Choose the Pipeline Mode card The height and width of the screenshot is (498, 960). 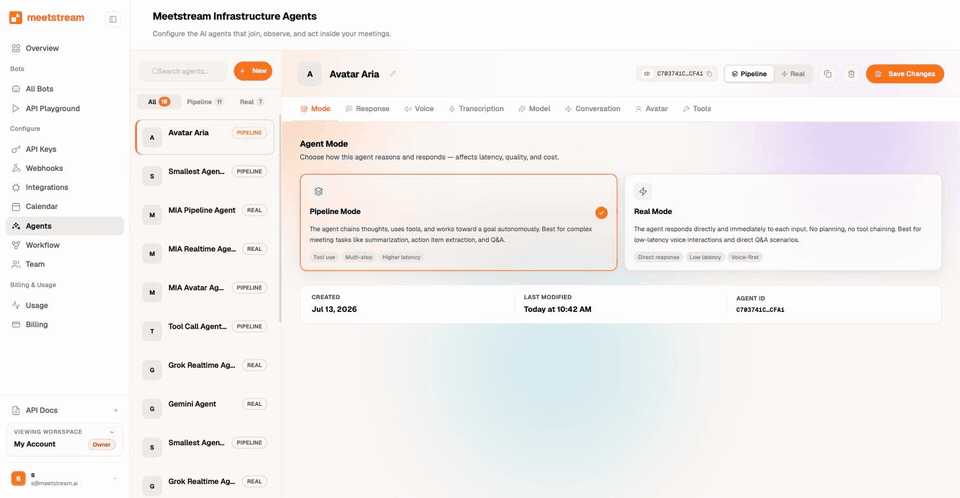(x=459, y=222)
